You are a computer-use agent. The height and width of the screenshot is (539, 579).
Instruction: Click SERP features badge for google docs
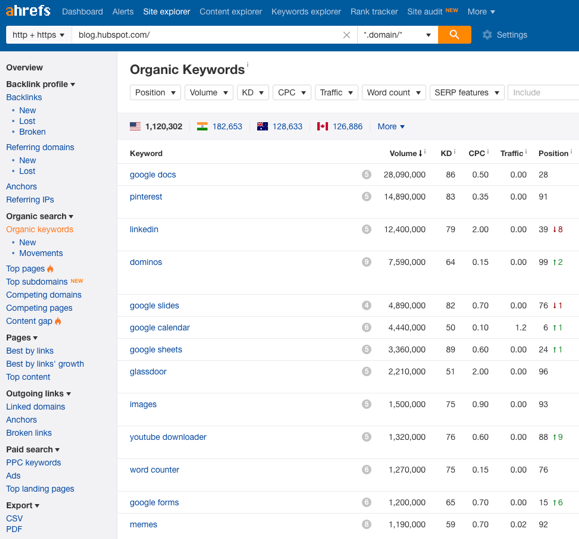366,175
